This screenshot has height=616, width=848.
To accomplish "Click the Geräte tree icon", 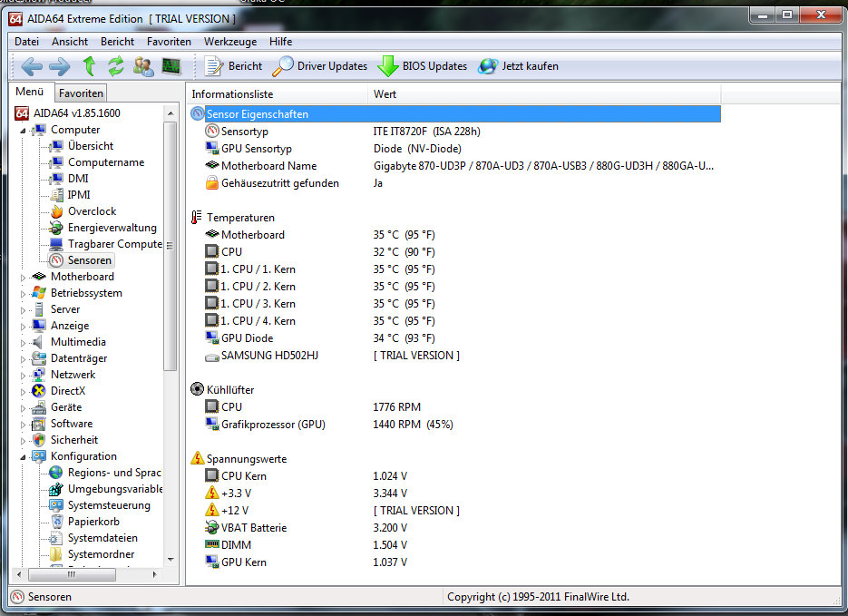I will click(38, 407).
